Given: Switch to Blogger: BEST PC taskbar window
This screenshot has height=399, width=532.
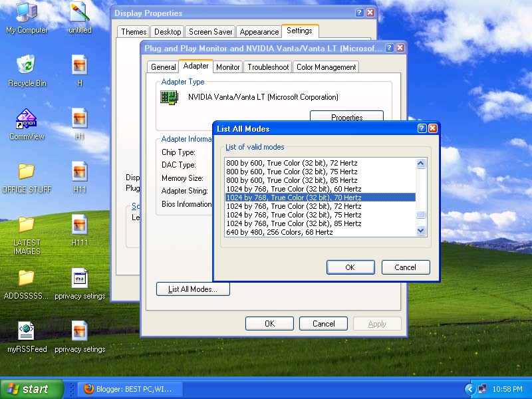Looking at the screenshot, I should [130, 389].
